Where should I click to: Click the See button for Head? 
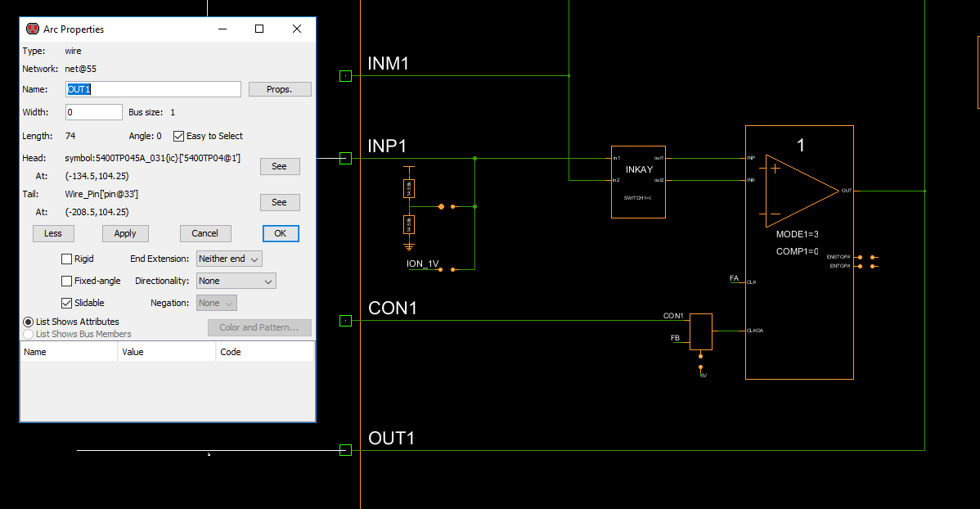click(x=280, y=166)
